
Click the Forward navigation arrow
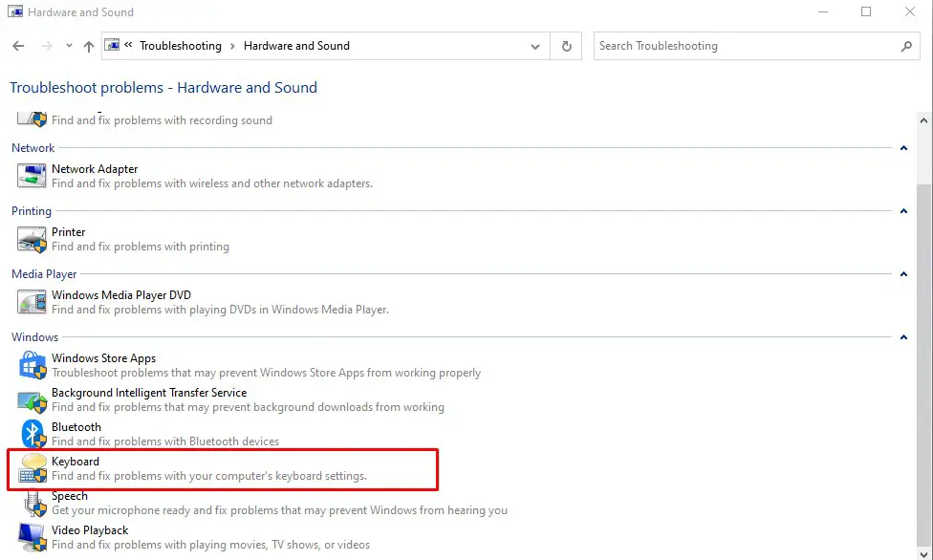pos(47,46)
